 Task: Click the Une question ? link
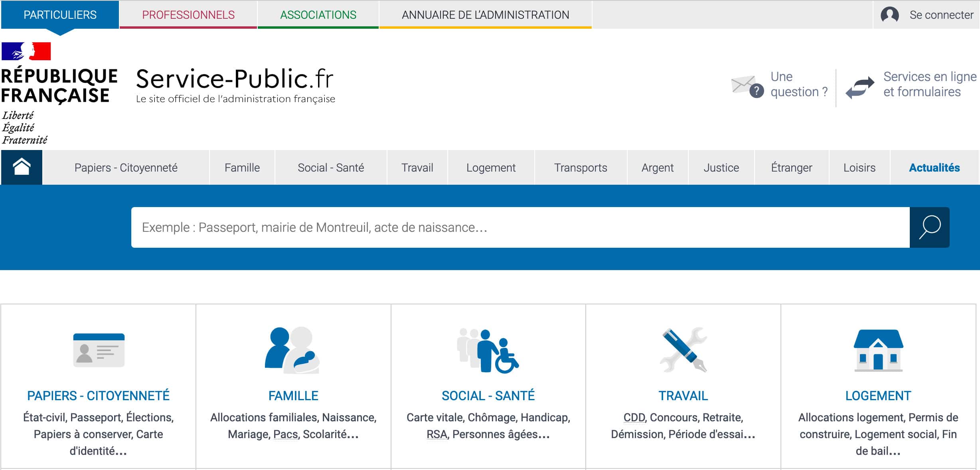tap(799, 84)
